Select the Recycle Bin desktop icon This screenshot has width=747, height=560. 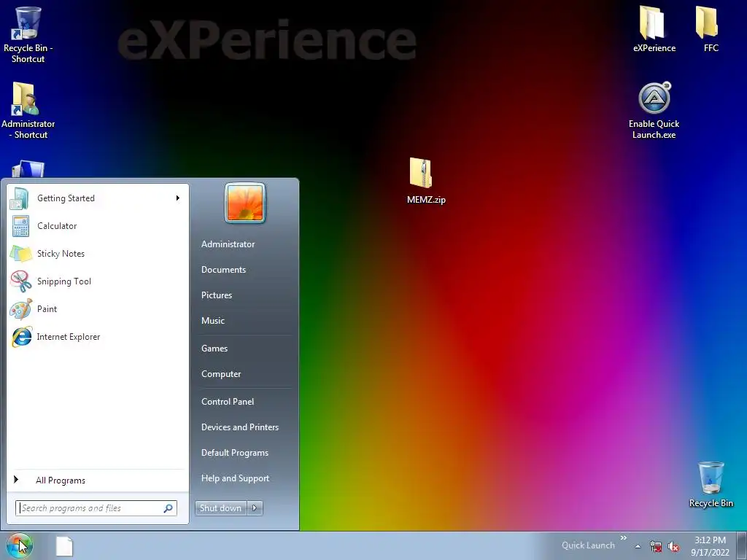711,485
